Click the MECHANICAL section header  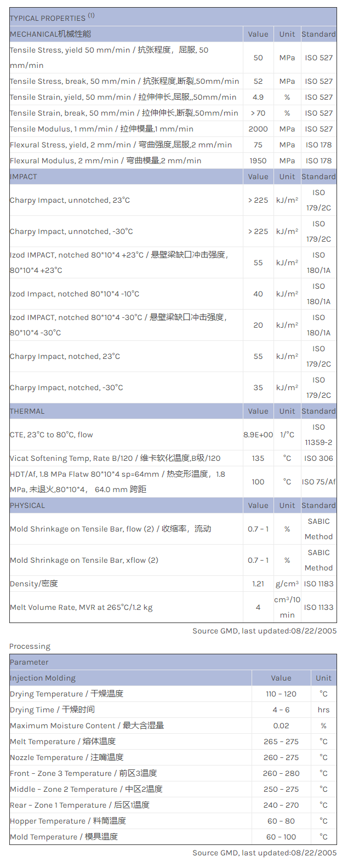50,34
